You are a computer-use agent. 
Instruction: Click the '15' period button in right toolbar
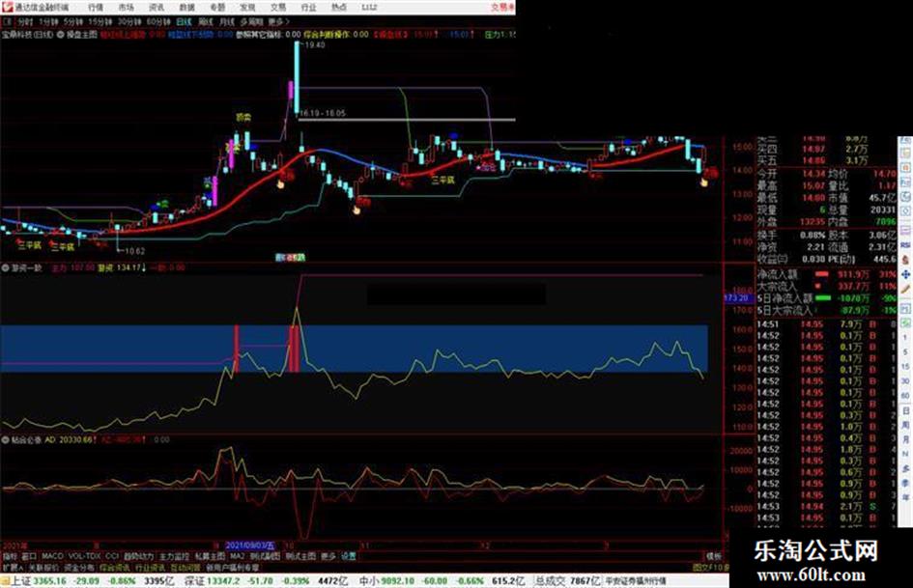click(905, 367)
